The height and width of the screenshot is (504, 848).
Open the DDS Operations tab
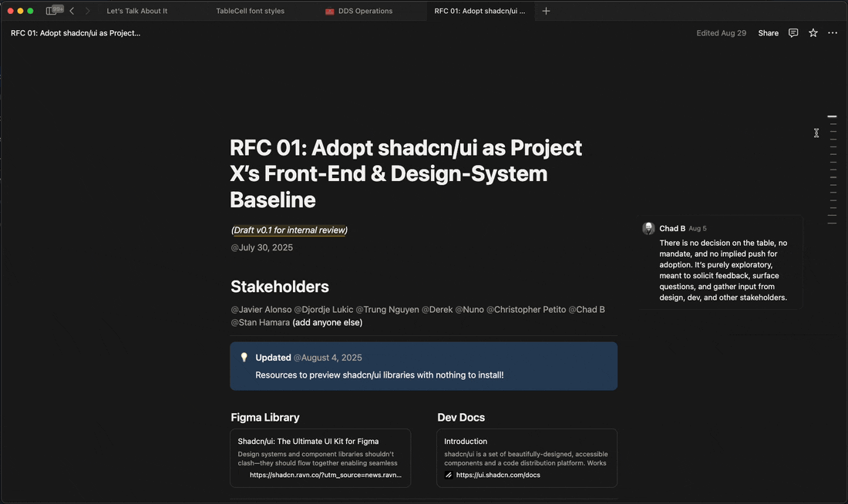(x=365, y=11)
